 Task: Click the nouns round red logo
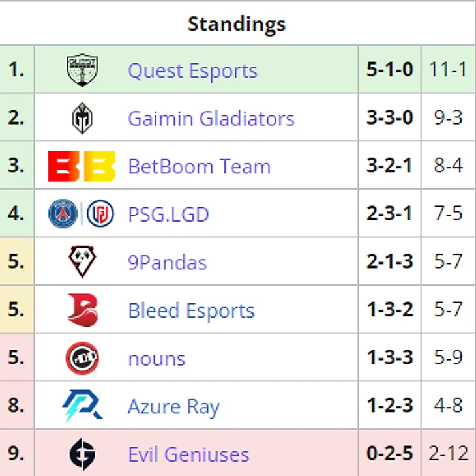pos(82,358)
